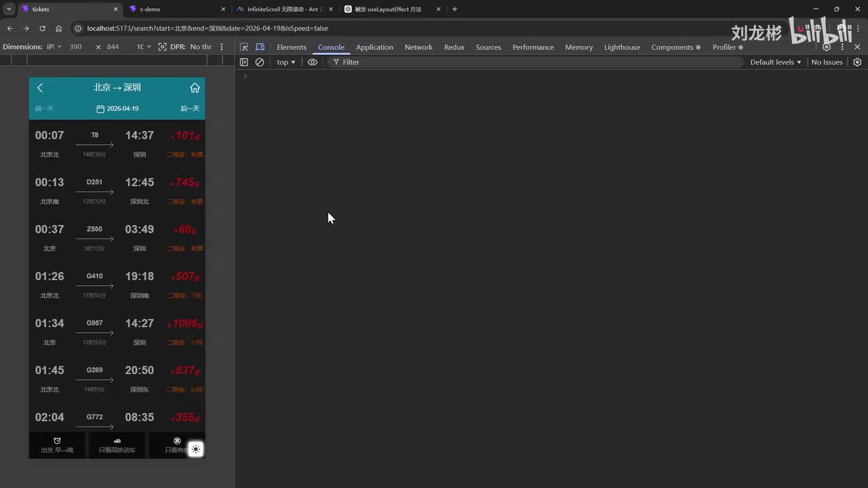The width and height of the screenshot is (868, 488).
Task: Open the calendar date 2026-04-19 picker
Action: tap(117, 108)
